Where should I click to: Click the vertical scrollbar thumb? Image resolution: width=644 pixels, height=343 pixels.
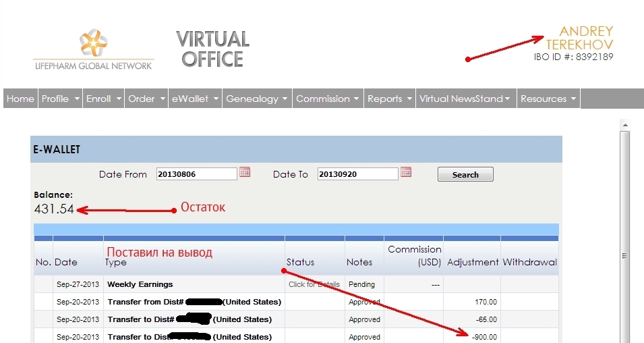[625, 255]
